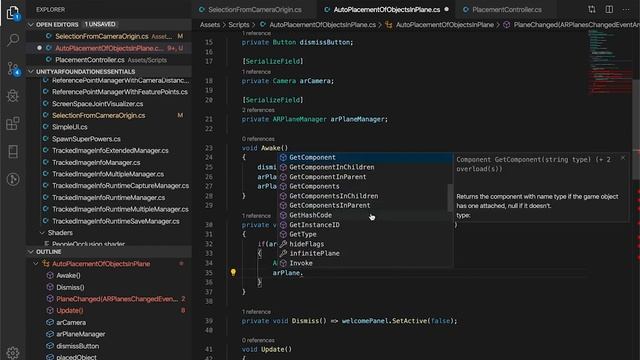The width and height of the screenshot is (640, 360).
Task: Open the Manage settings gear
Action: (13, 353)
